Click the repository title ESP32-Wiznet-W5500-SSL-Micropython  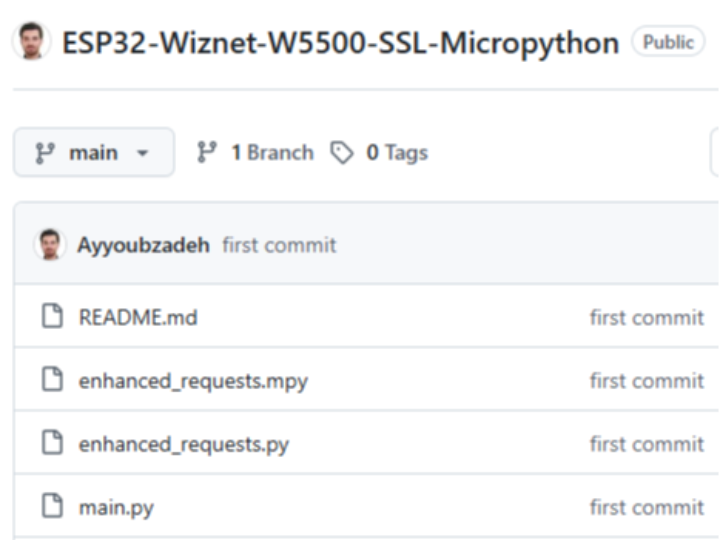[340, 44]
